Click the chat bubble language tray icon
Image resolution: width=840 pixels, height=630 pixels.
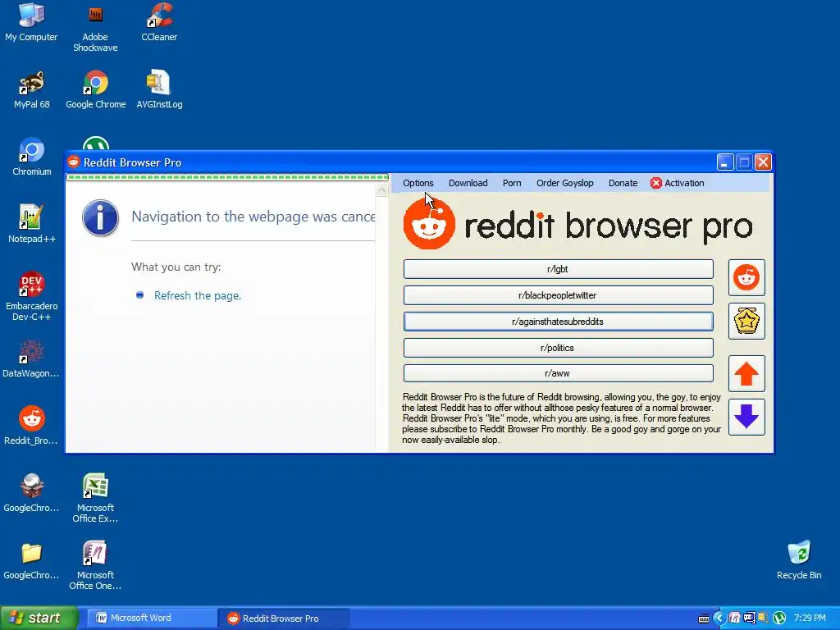(749, 619)
